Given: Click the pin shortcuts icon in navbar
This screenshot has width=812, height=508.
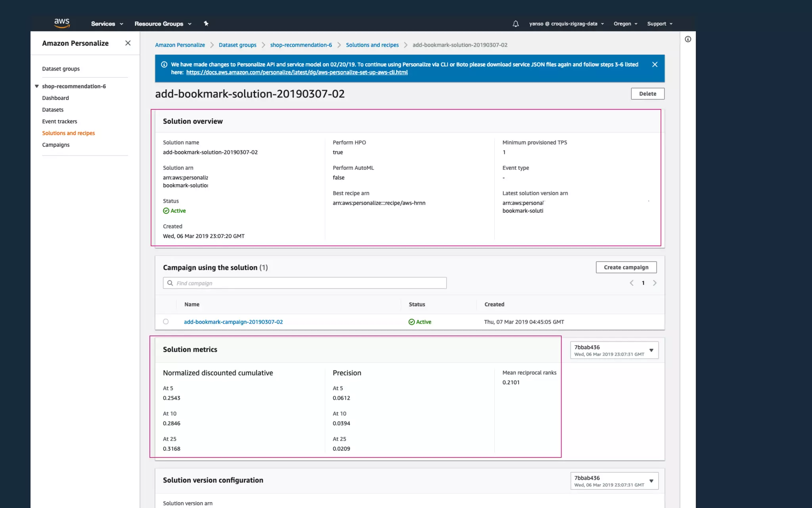Looking at the screenshot, I should click(x=206, y=23).
